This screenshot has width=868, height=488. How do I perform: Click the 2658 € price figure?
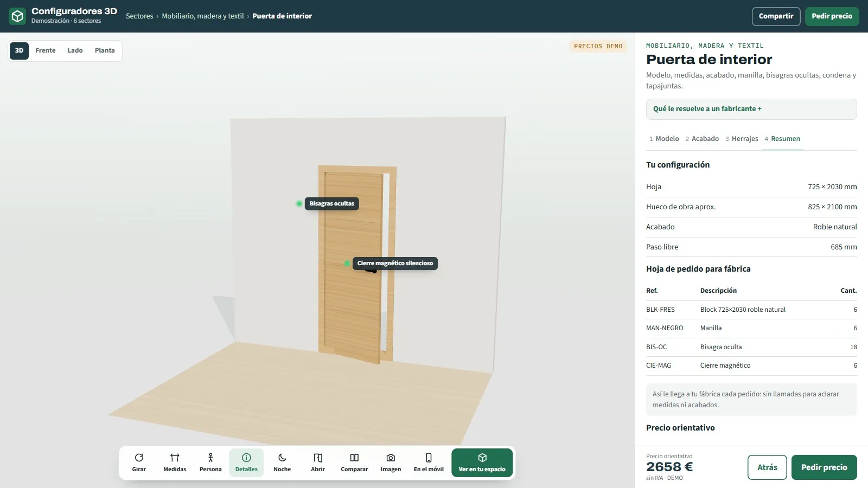pyautogui.click(x=669, y=467)
